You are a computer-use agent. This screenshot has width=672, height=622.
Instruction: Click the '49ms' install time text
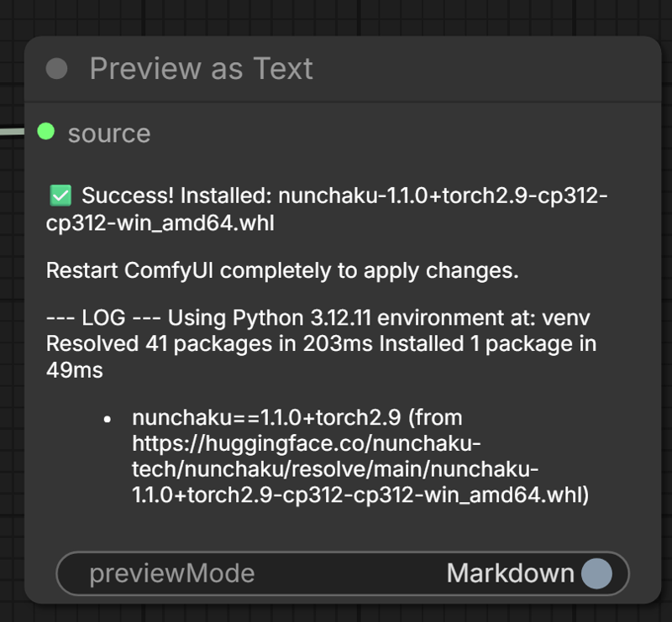click(74, 369)
